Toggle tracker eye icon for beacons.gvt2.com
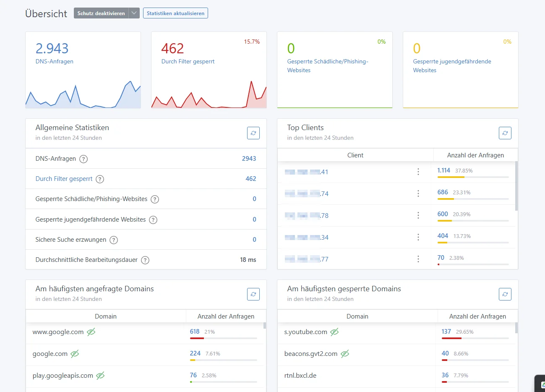Screen dimensions: 545x392 tap(345, 354)
